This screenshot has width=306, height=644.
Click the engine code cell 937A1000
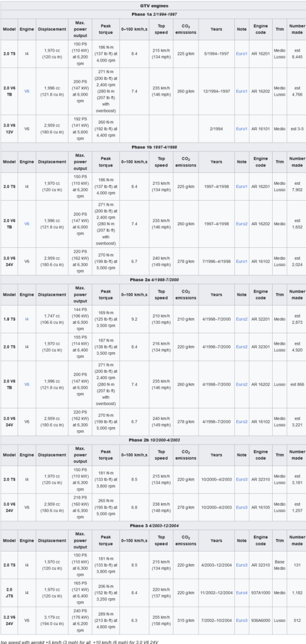tap(261, 592)
